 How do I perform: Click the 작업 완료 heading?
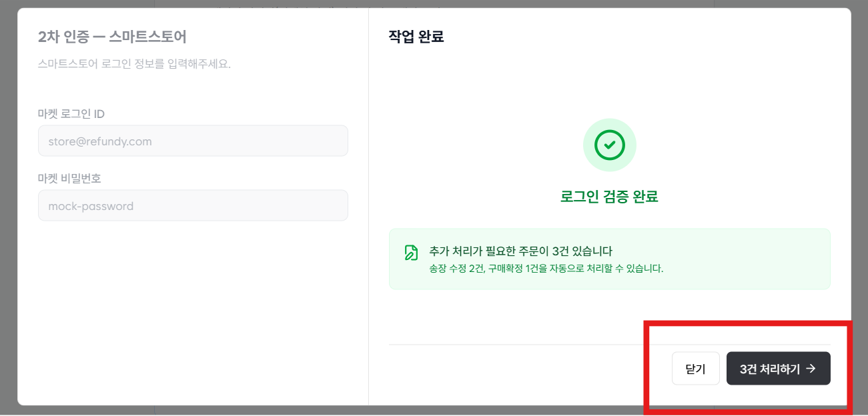[416, 37]
